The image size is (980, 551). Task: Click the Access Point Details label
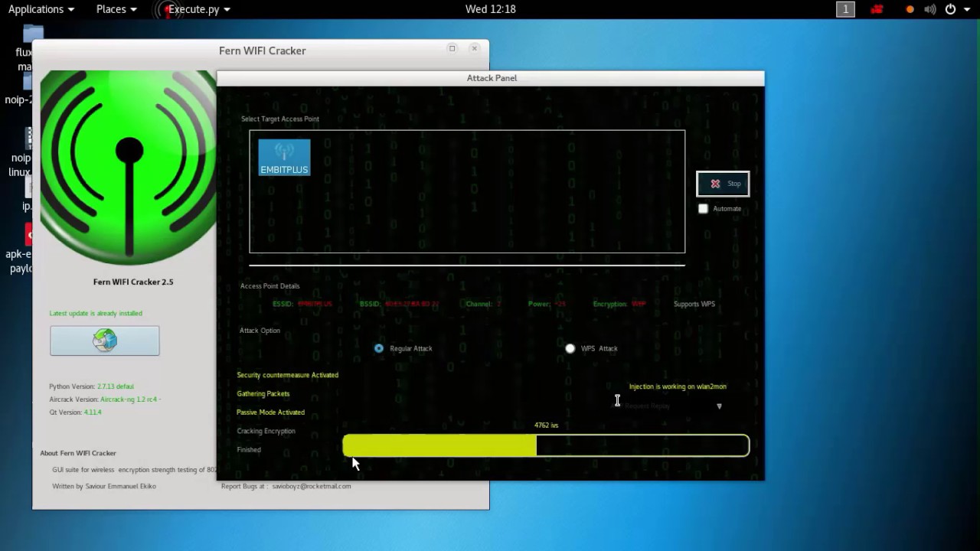pyautogui.click(x=269, y=285)
